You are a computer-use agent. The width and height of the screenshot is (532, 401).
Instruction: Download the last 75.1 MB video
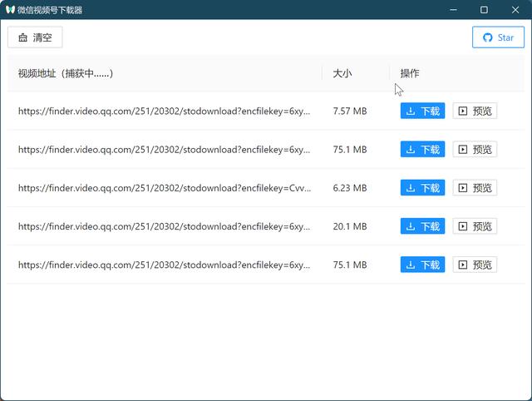coord(422,265)
